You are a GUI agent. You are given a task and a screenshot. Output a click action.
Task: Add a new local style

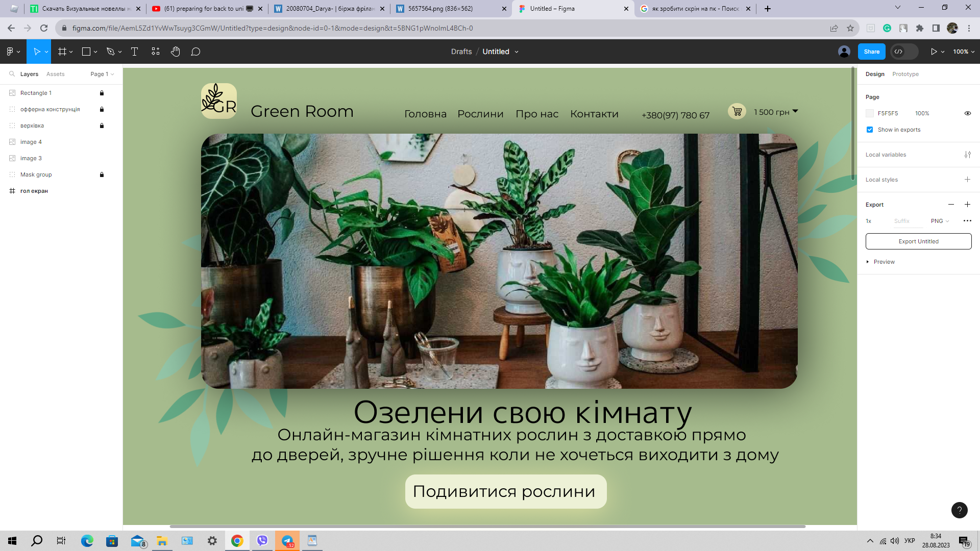(x=967, y=180)
